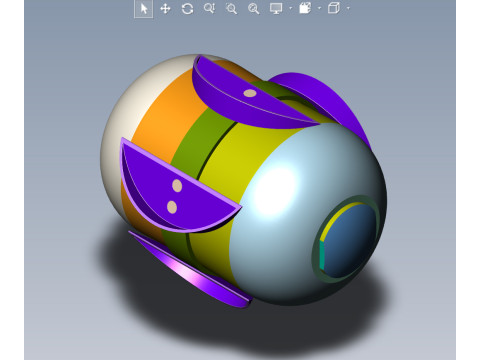Open the view orientation cube dropdown arrow
The height and width of the screenshot is (360, 480).
(x=348, y=8)
